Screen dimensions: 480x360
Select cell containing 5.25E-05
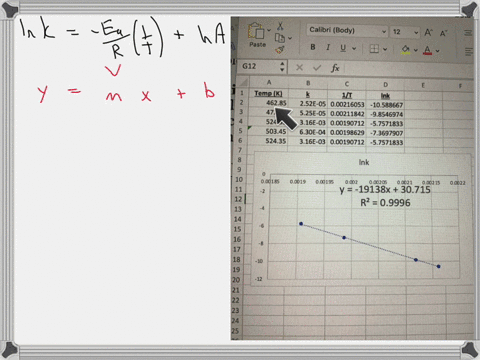(x=308, y=113)
